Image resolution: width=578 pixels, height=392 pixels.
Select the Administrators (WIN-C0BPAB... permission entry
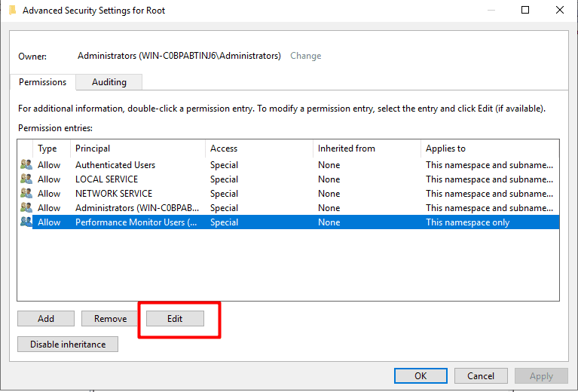[289, 208]
